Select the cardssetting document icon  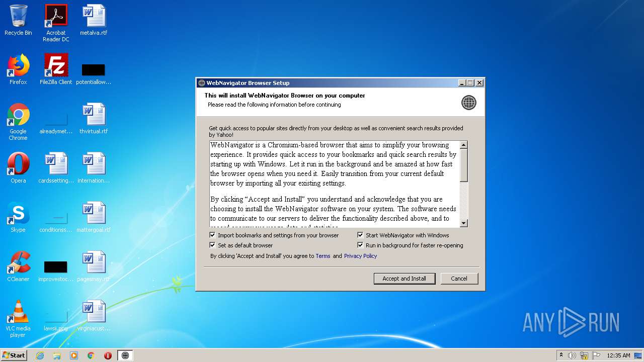click(56, 168)
